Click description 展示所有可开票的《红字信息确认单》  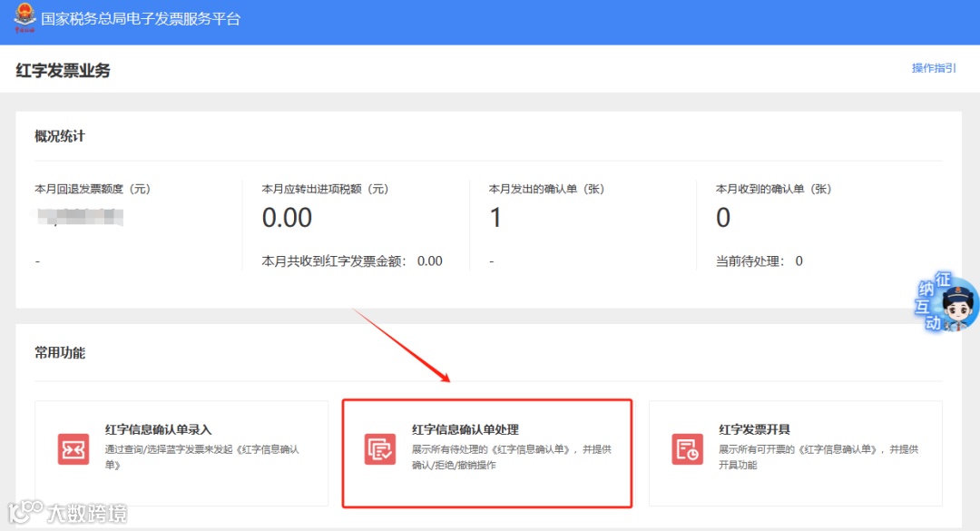coord(818,457)
